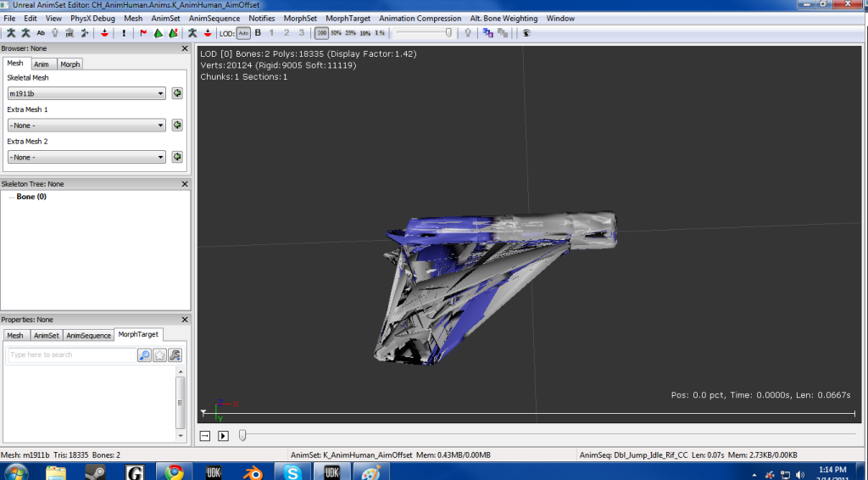Viewport: 868px width, 480px height.
Task: Switch to the AnimSet properties tab
Action: coord(46,336)
